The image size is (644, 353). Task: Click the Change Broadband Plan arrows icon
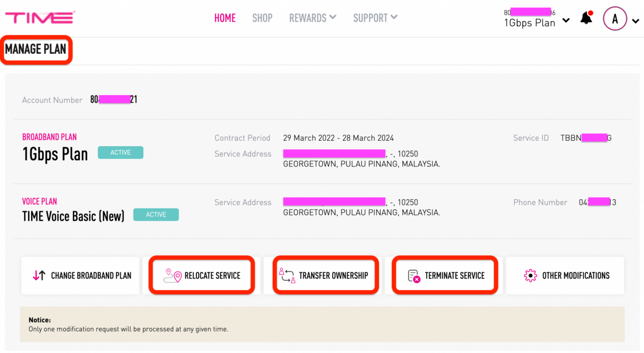39,276
